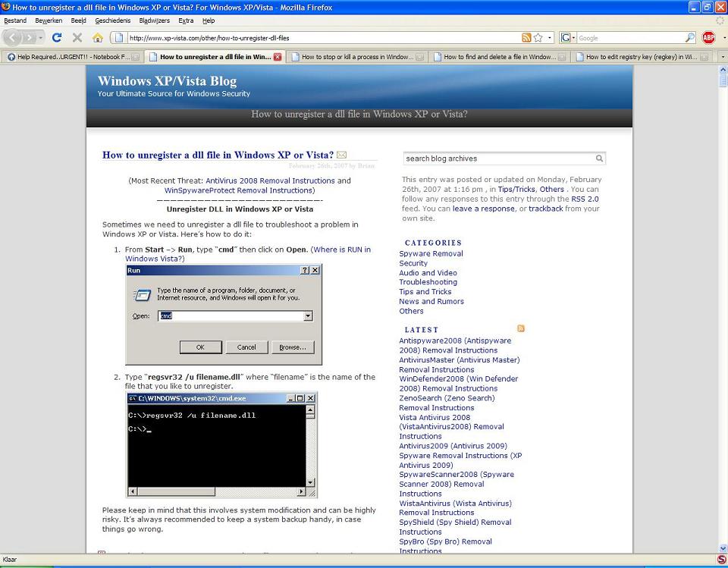
Task: Open the Bewerken menu
Action: (x=49, y=20)
